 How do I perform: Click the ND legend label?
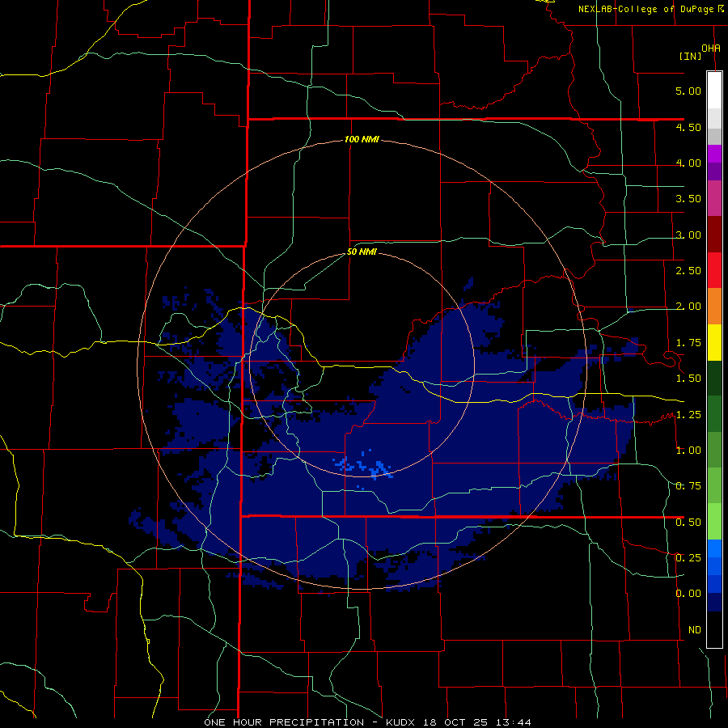(x=695, y=630)
